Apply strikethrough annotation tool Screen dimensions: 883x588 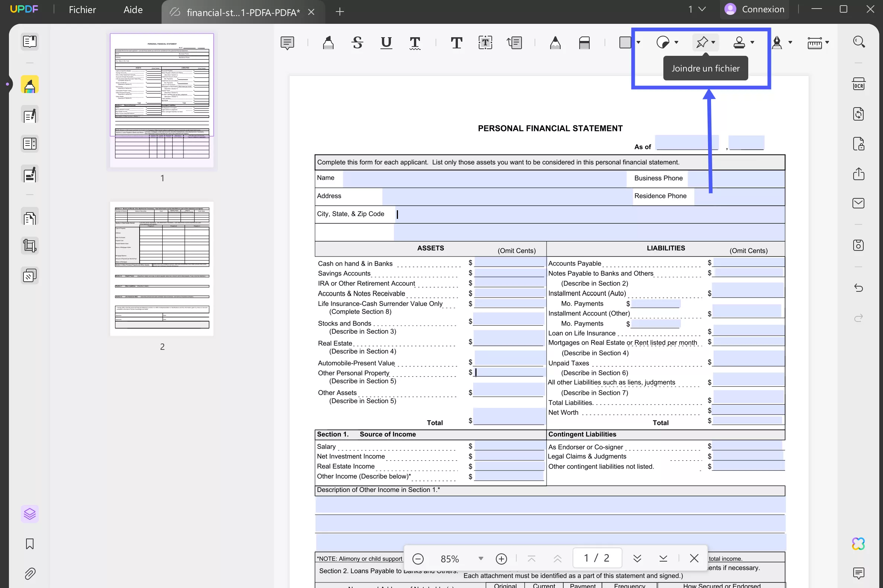[357, 42]
